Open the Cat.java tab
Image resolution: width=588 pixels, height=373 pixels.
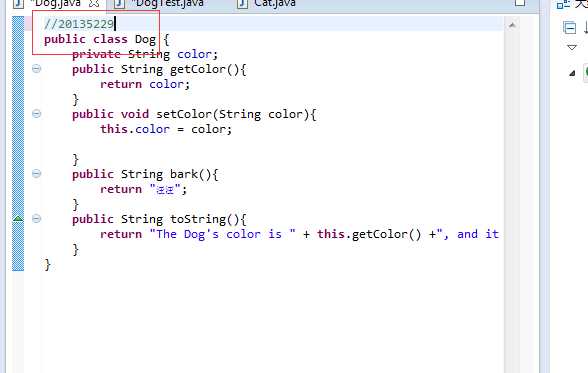click(275, 3)
